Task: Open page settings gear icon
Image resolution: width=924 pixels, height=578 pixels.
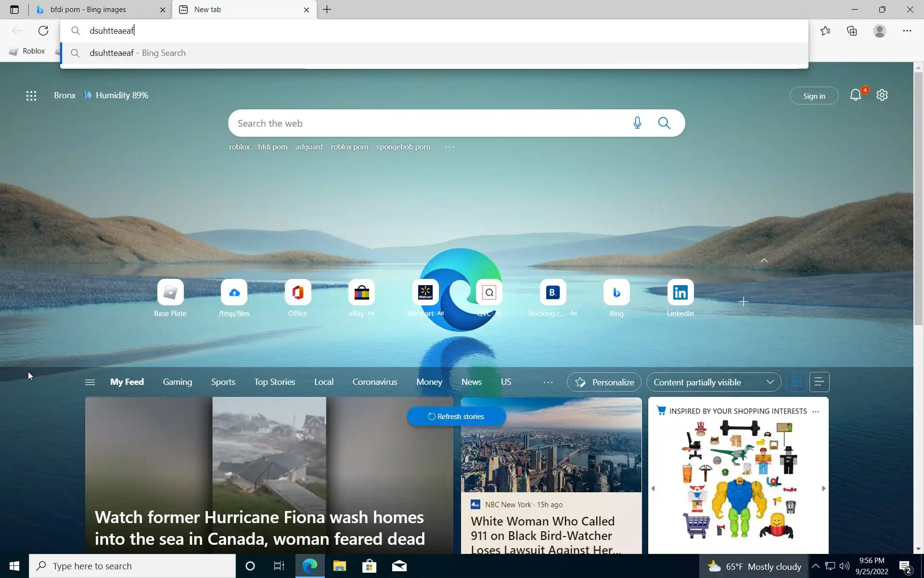Action: point(882,95)
